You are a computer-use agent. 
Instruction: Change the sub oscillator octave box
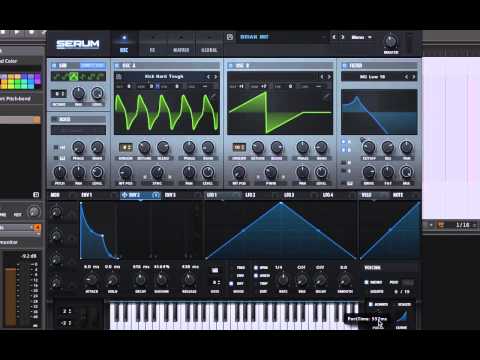(59, 94)
